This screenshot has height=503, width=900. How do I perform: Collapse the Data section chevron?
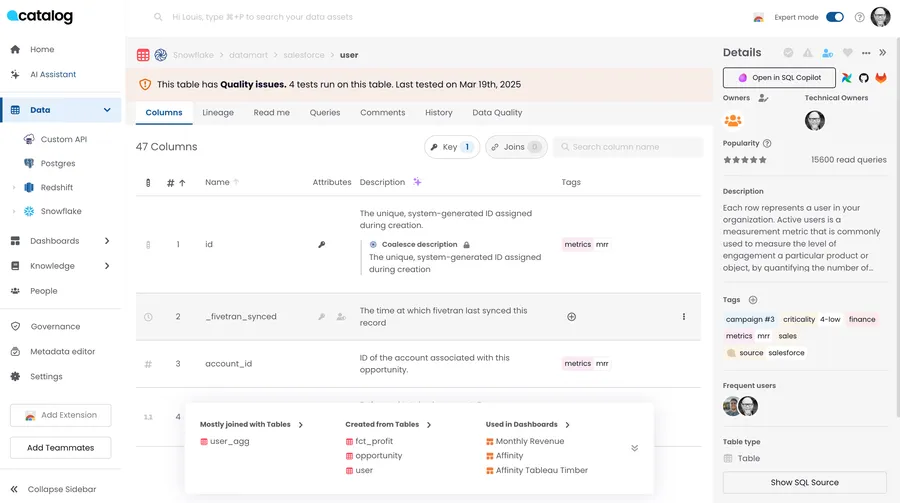tap(107, 110)
